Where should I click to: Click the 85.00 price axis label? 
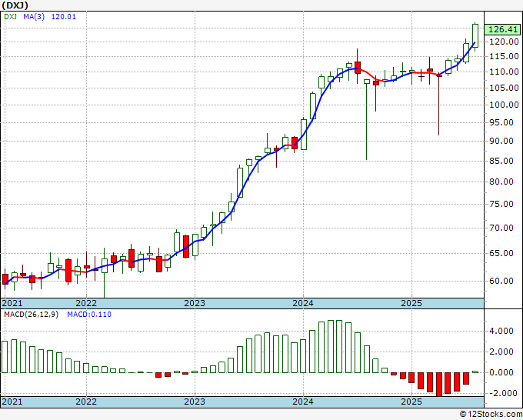[x=501, y=161]
